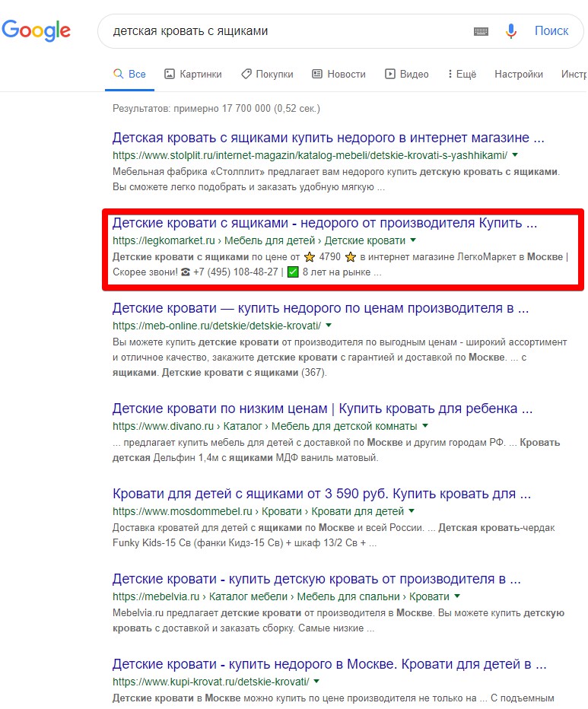The width and height of the screenshot is (588, 709).
Task: Open the on-screen keyboard icon
Action: click(x=481, y=31)
